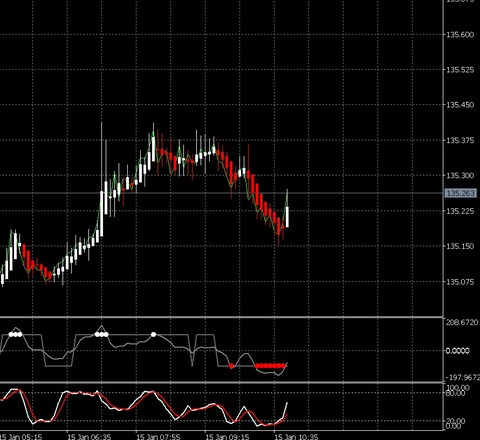Click the 135.225 price axis label
This screenshot has width=480, height=440.
point(460,211)
